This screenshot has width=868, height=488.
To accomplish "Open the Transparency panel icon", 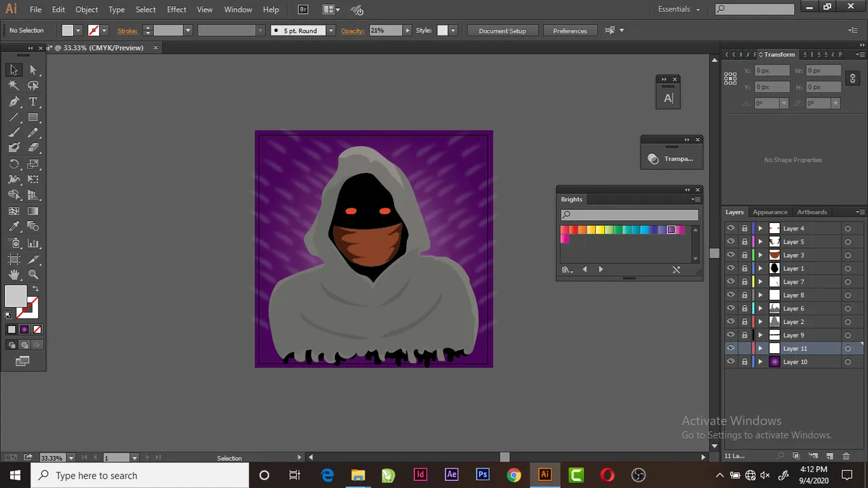I will tap(653, 159).
